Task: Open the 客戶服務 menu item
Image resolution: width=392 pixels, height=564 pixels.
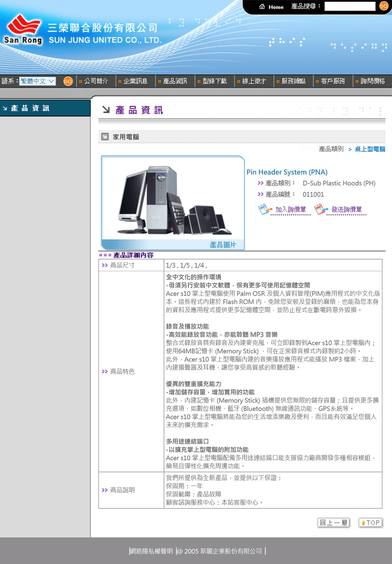Action: pyautogui.click(x=333, y=81)
